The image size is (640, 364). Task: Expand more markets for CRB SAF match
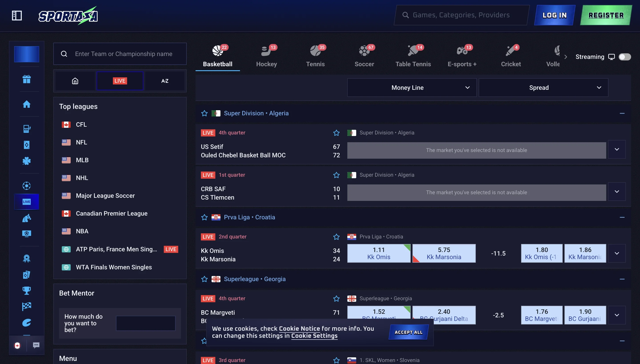pyautogui.click(x=617, y=192)
